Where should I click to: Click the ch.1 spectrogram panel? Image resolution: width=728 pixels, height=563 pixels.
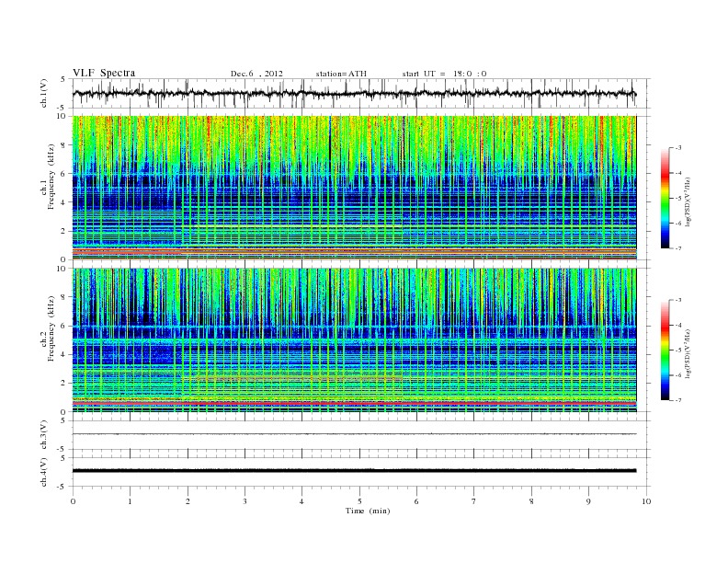355,188
